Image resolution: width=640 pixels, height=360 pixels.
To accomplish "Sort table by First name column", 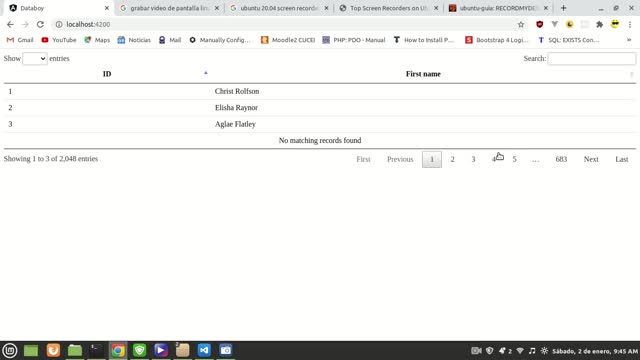I will [x=423, y=74].
